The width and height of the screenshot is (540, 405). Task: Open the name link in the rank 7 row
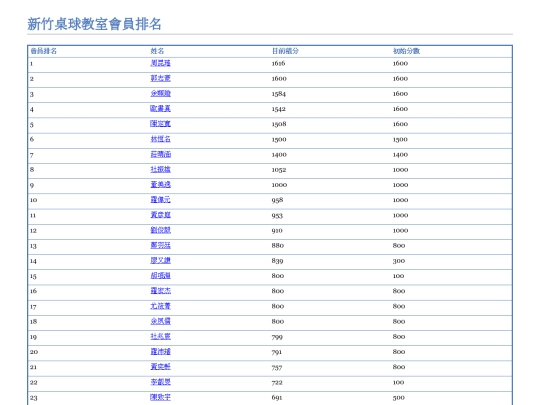click(x=161, y=154)
